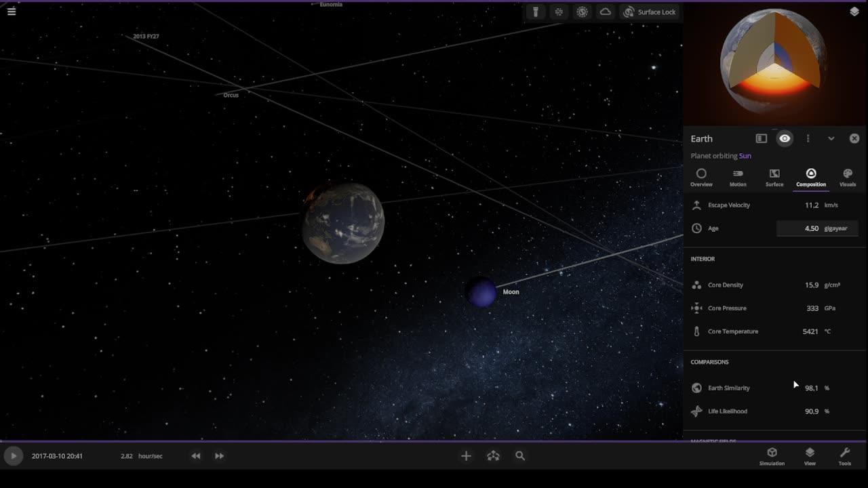Click the Core Density value 15.9
868x488 pixels.
[x=812, y=285]
